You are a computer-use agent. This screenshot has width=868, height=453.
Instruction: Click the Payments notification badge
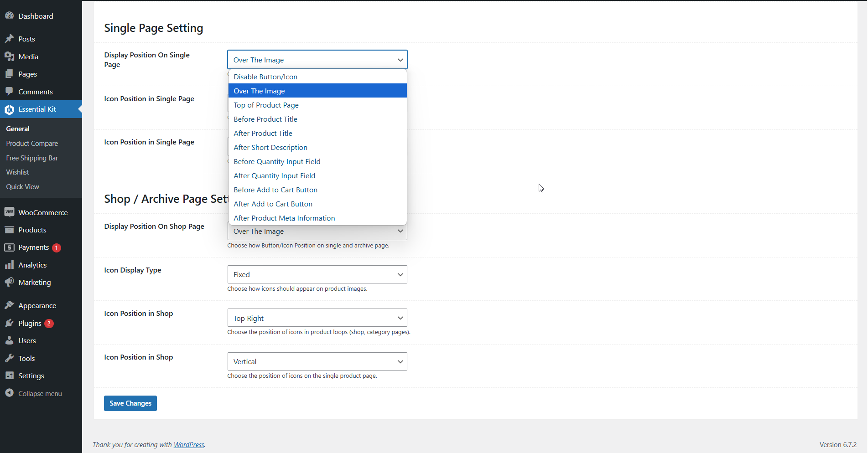pos(57,248)
